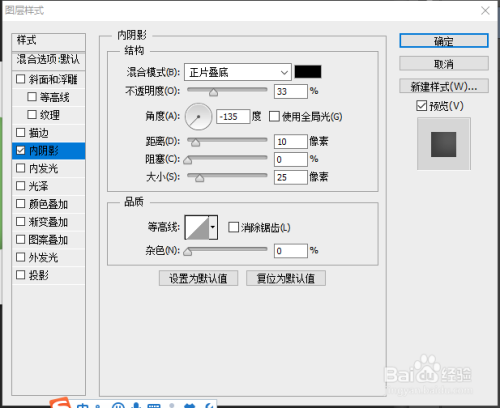This screenshot has width=500, height=408.
Task: Click the 大小 size slider handle
Action: coord(199,178)
